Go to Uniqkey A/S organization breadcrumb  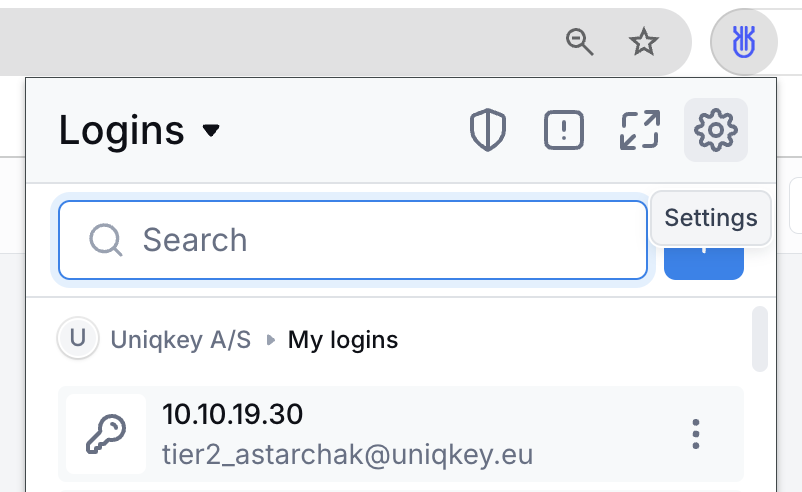pos(181,340)
